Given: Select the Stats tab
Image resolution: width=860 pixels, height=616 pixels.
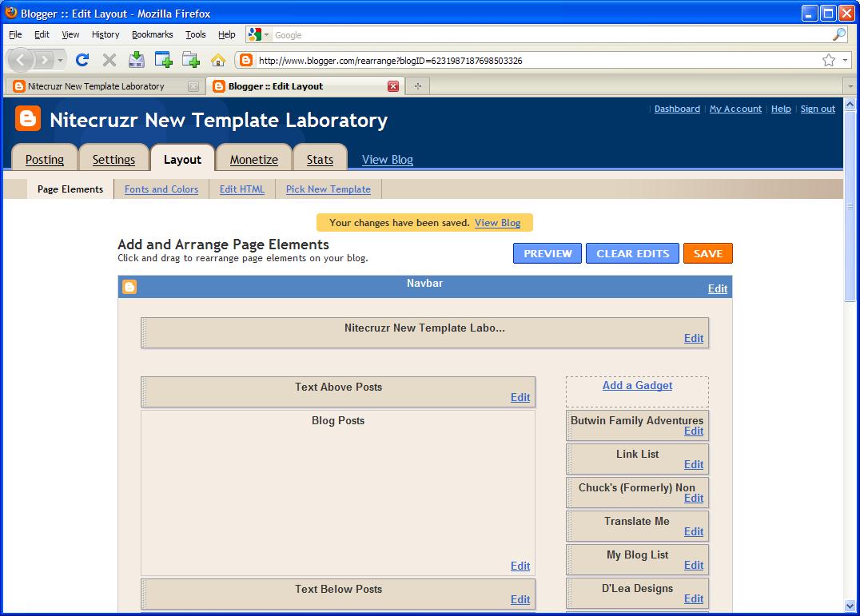Looking at the screenshot, I should click(320, 160).
